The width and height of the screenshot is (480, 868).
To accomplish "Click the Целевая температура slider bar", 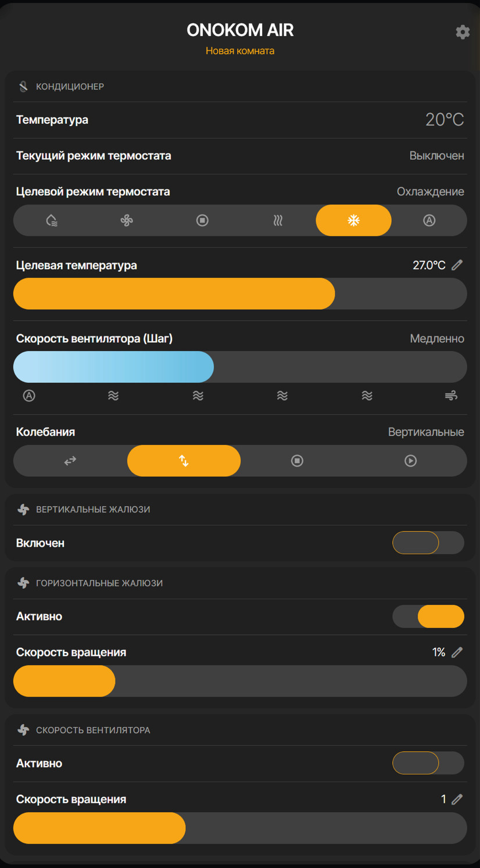I will point(240,293).
